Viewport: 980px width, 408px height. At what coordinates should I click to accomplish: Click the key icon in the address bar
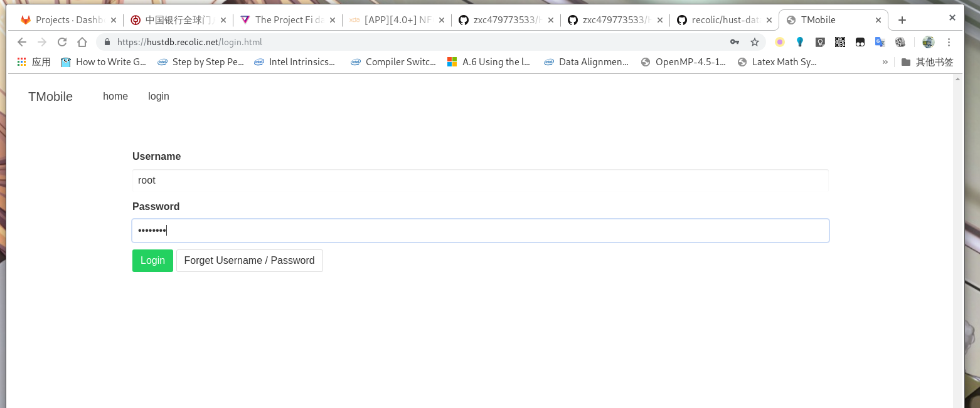(x=735, y=42)
